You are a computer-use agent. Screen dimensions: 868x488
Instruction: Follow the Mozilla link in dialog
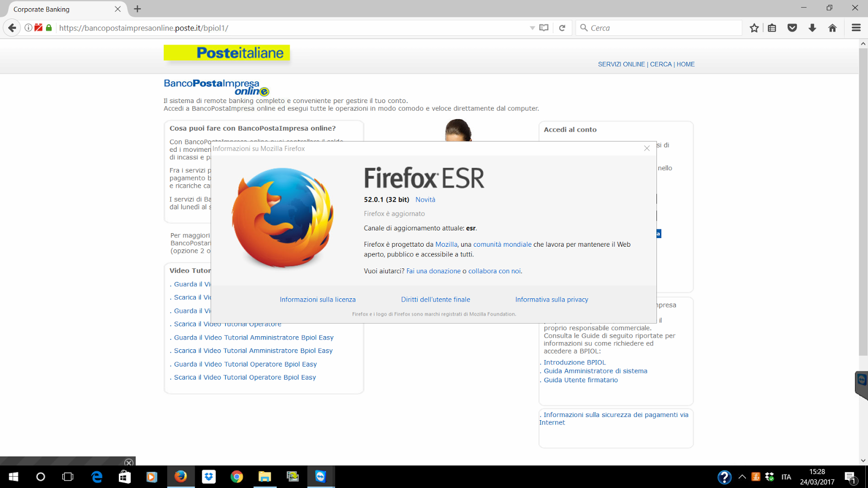coord(446,245)
